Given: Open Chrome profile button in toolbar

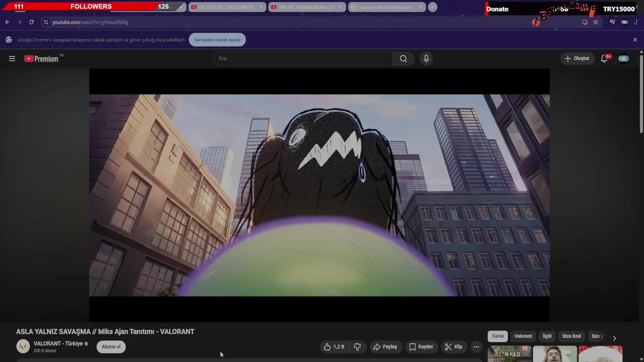Looking at the screenshot, I should coord(624,22).
